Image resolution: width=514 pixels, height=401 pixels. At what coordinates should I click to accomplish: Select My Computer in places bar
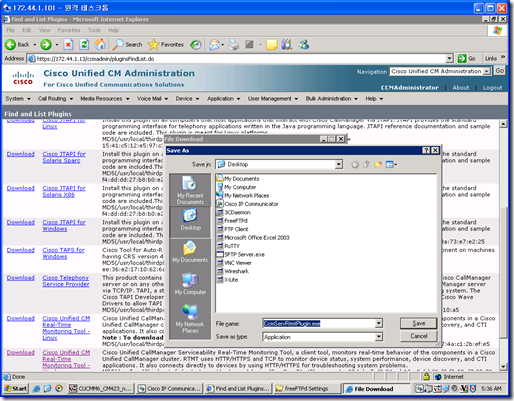[190, 284]
